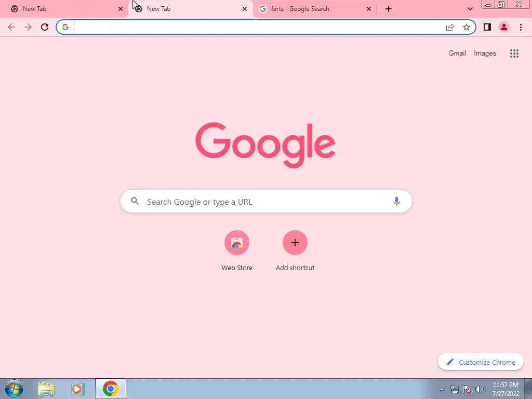The image size is (532, 399).
Task: Close the active second New Tab
Action: point(245,9)
